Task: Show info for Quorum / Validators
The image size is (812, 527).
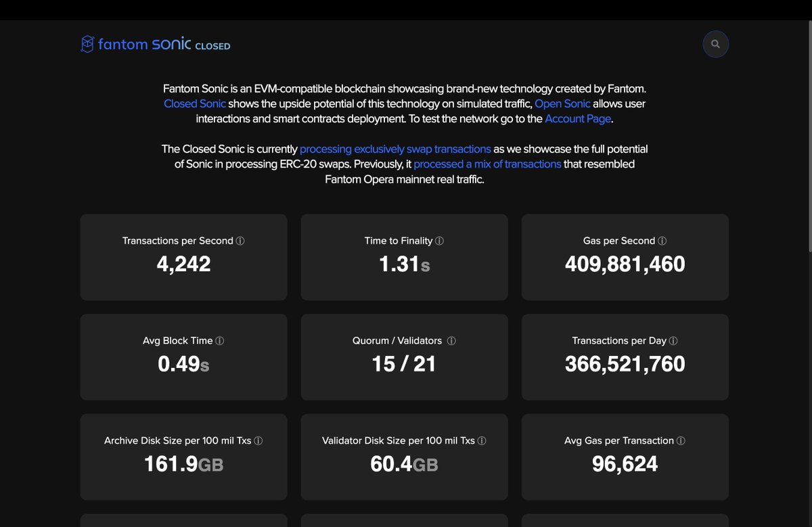Action: coord(451,341)
